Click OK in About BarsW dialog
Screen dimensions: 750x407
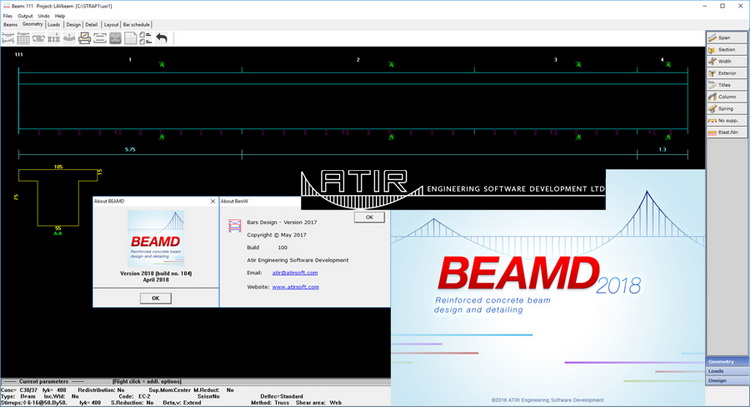tap(369, 217)
